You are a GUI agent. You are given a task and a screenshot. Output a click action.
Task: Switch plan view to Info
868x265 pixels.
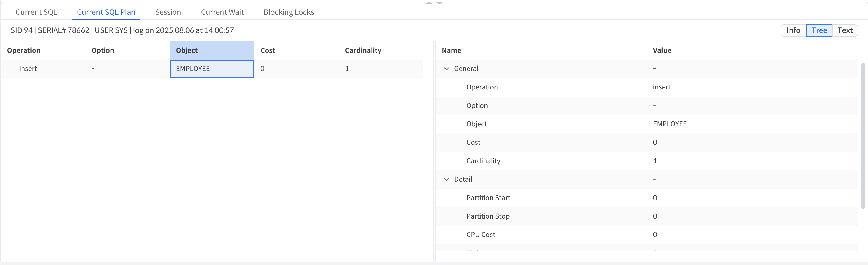click(x=793, y=30)
